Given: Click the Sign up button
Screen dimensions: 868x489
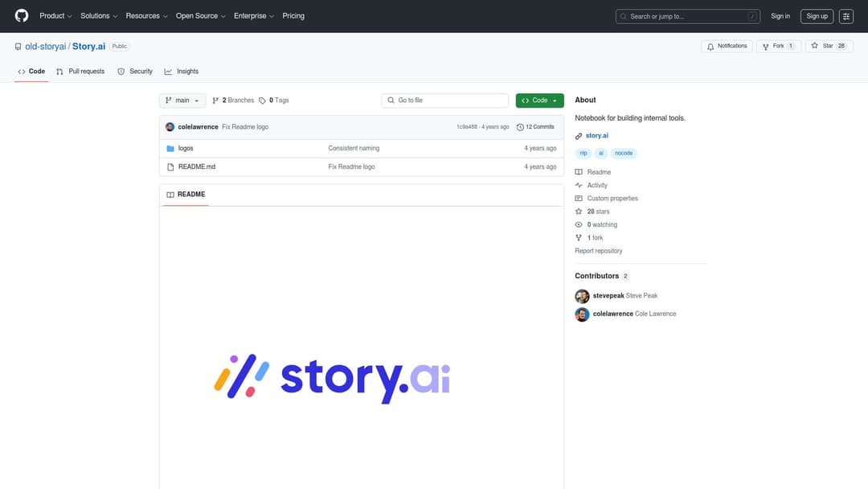Looking at the screenshot, I should (817, 16).
